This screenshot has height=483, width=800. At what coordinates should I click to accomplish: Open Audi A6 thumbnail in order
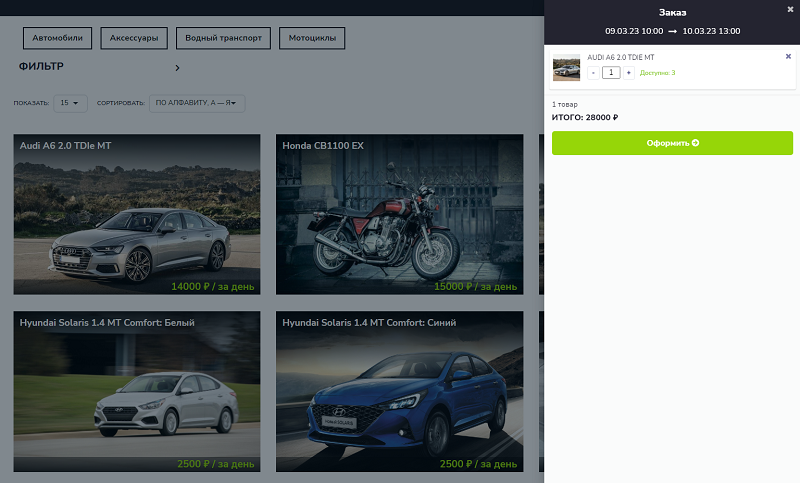click(x=566, y=68)
